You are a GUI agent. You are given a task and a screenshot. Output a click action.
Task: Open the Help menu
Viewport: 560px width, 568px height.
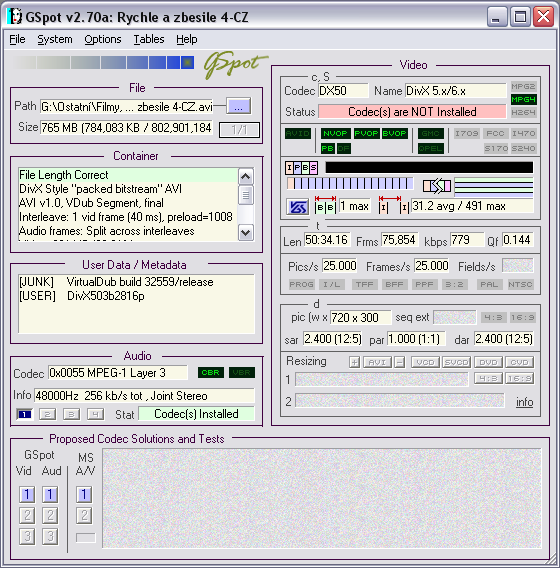(187, 39)
